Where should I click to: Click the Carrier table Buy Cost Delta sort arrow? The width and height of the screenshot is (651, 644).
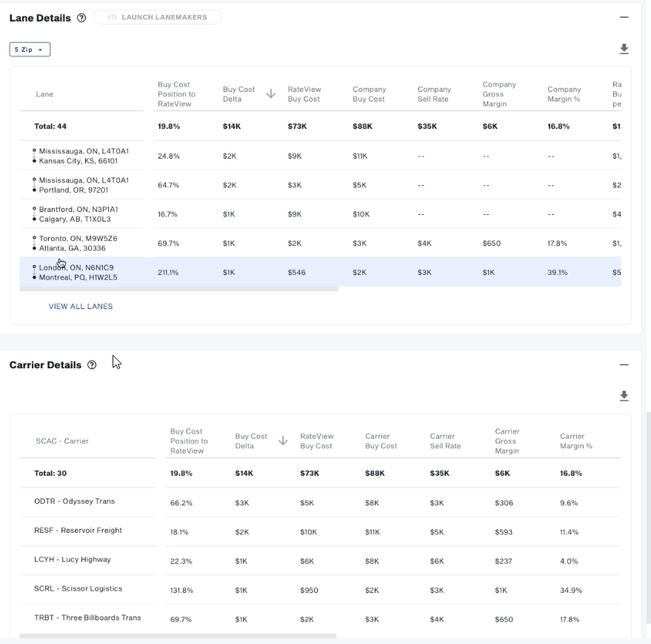pyautogui.click(x=283, y=441)
